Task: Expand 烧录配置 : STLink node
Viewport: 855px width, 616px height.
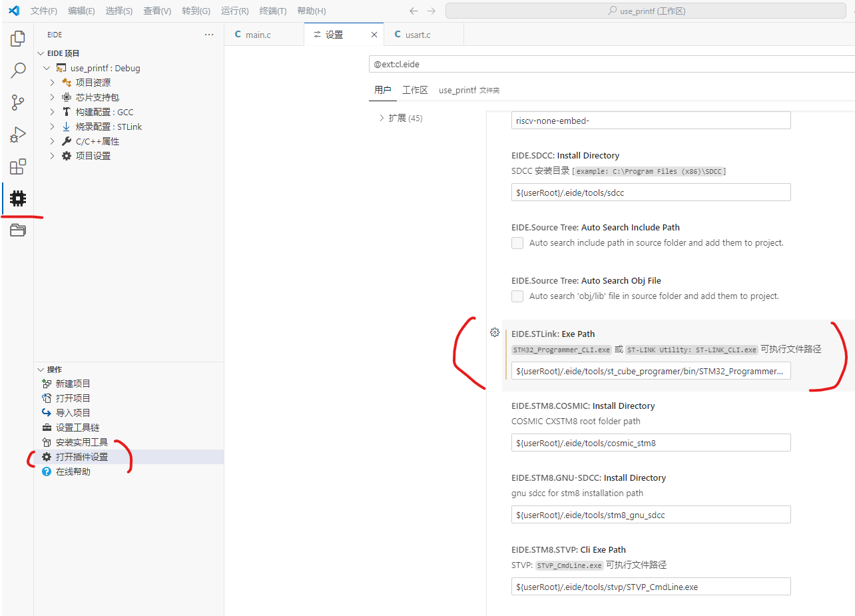Action: point(53,127)
